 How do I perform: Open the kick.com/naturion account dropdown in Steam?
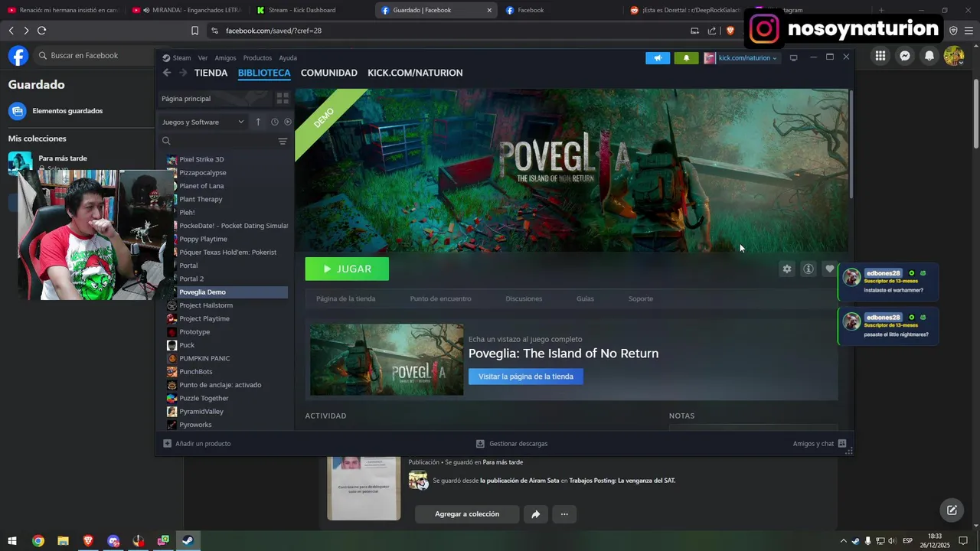point(741,58)
